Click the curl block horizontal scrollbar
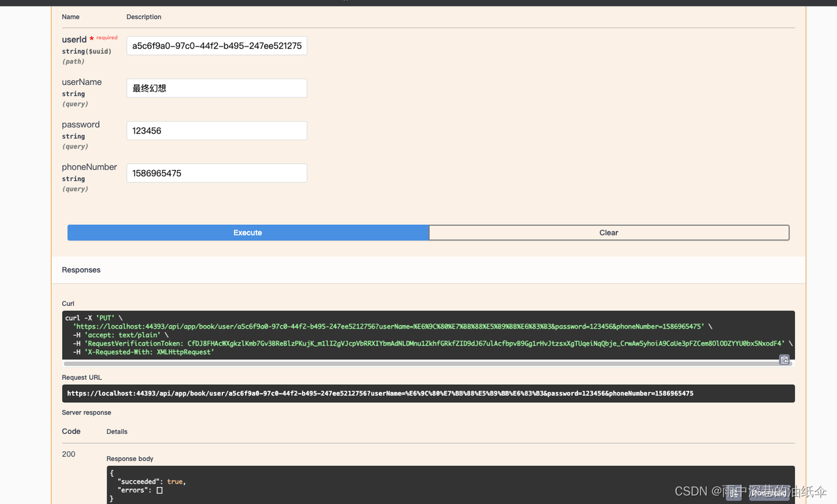The image size is (837, 504). pos(428,363)
